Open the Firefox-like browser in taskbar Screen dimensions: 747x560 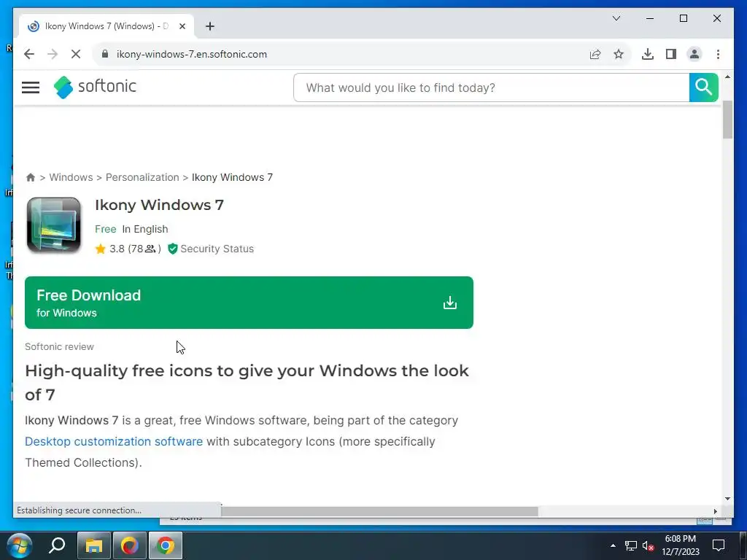coord(130,545)
